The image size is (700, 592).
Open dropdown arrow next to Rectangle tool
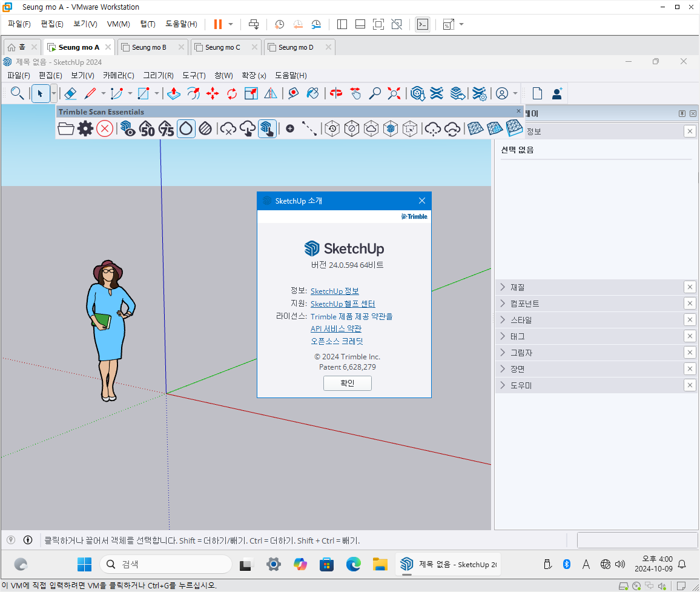click(x=157, y=93)
